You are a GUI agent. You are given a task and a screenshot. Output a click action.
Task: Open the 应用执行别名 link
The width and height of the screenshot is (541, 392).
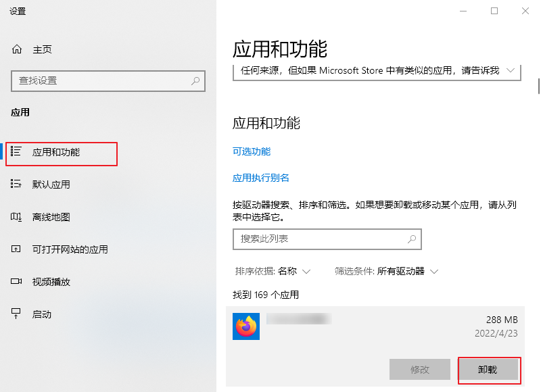tap(261, 178)
